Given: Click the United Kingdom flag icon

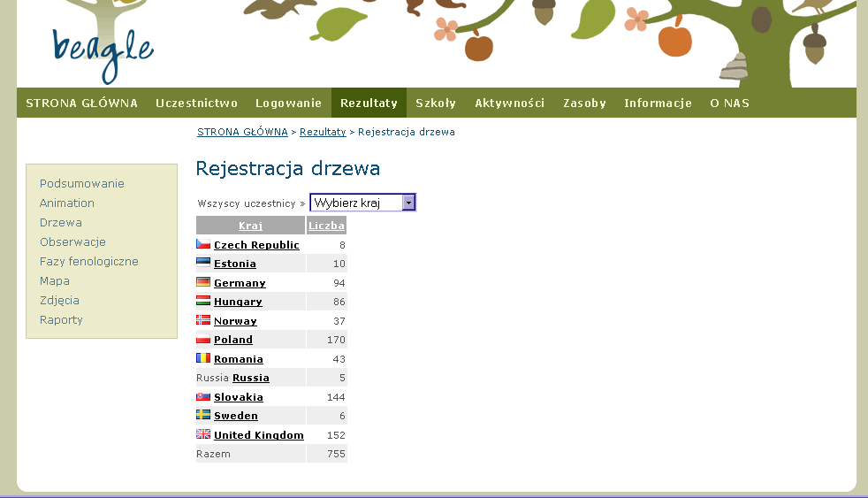Looking at the screenshot, I should tap(203, 434).
